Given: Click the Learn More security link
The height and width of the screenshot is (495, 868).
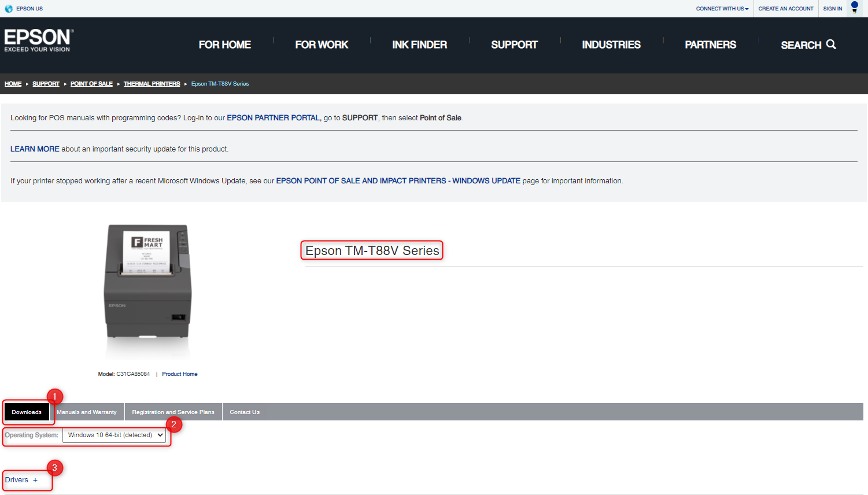Looking at the screenshot, I should (35, 149).
